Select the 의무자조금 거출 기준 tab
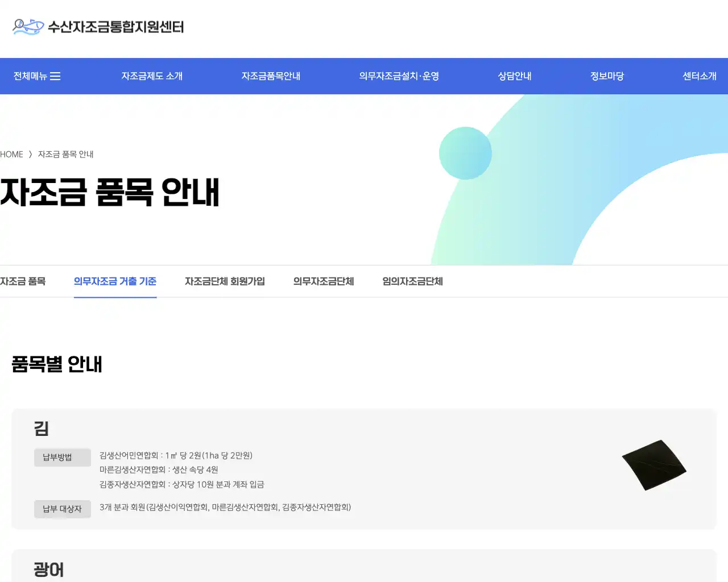This screenshot has width=728, height=582. tap(115, 281)
